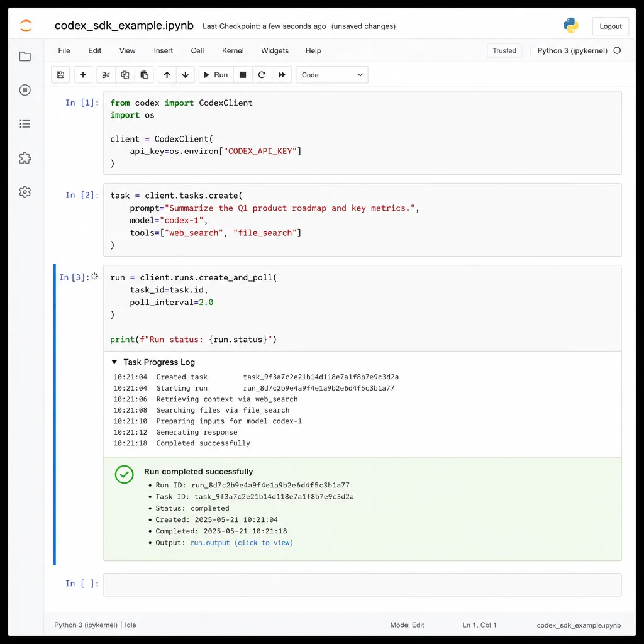The width and height of the screenshot is (644, 644).
Task: Click status bar Python 3 (ipykernel) | Idle
Action: point(96,625)
